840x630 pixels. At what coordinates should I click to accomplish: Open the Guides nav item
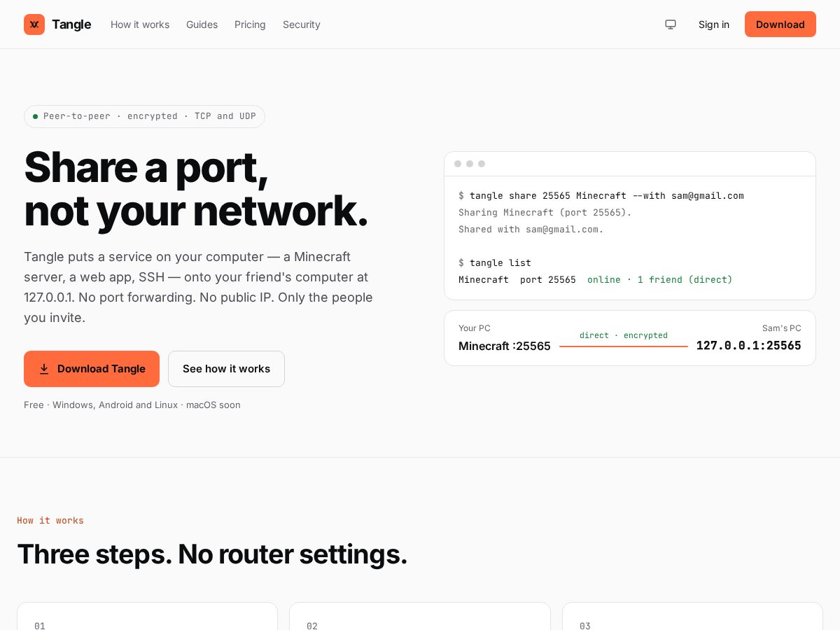202,24
